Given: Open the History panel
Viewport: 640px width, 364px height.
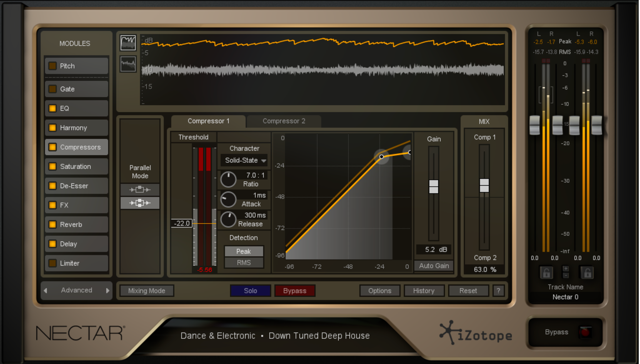Looking at the screenshot, I should coord(424,291).
